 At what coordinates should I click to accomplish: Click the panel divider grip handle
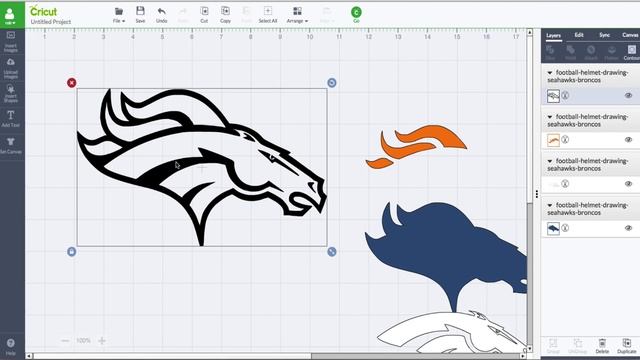tap(537, 193)
